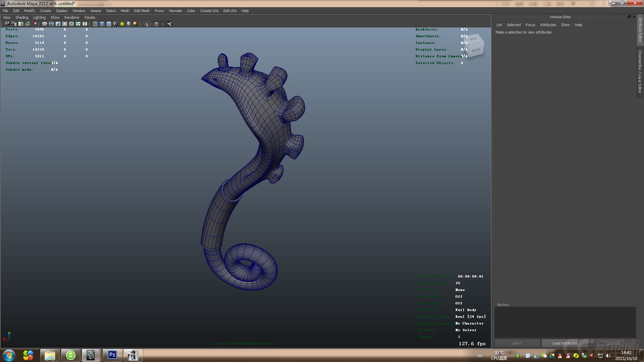Viewport: 644px width, 362px height.
Task: Expand the Panels viewport menu
Action: (90, 17)
